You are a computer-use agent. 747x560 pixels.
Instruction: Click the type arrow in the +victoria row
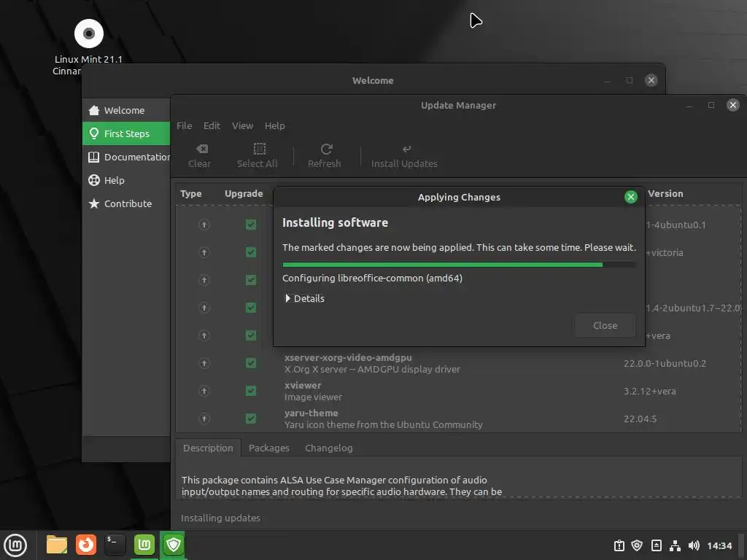point(204,252)
